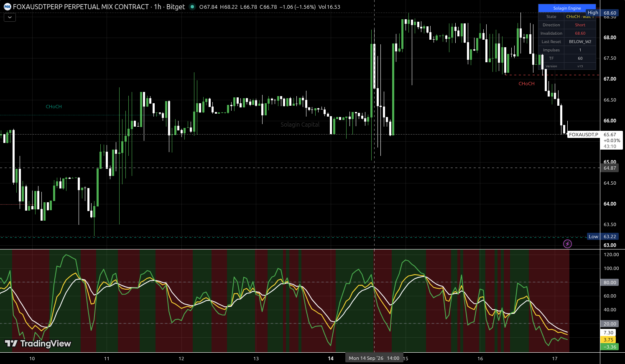Click the green market status dot
Image resolution: width=625 pixels, height=364 pixels.
192,7
